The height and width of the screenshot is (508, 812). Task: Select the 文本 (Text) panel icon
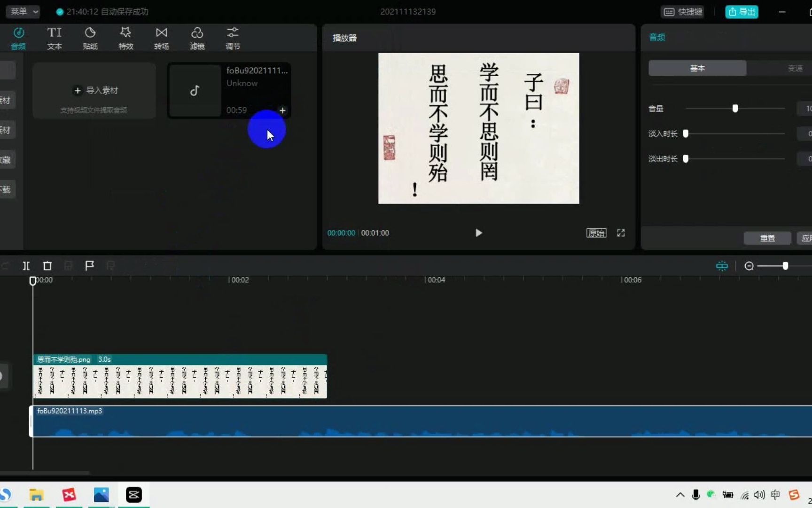click(54, 38)
